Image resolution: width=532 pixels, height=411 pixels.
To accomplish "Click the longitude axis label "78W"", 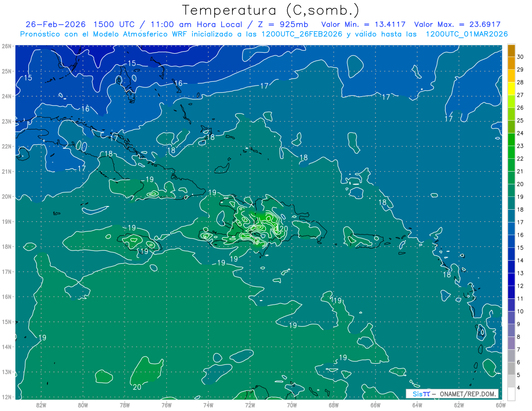I will tap(125, 405).
